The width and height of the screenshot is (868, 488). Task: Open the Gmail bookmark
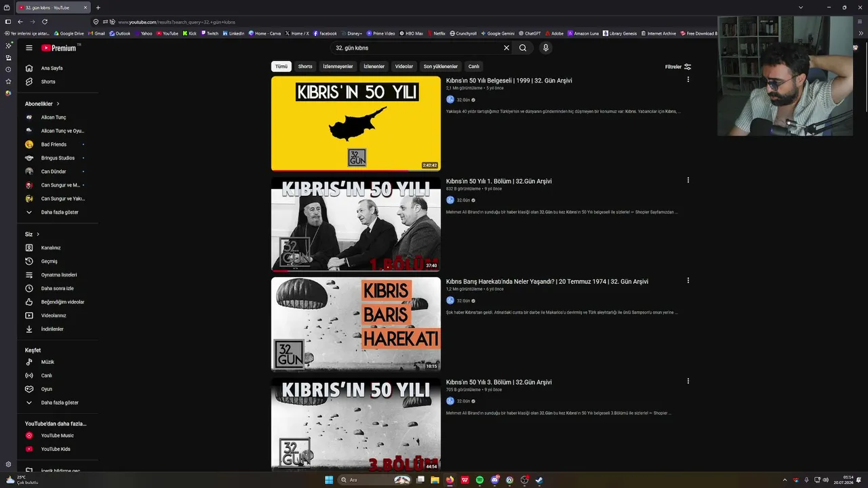tap(96, 33)
